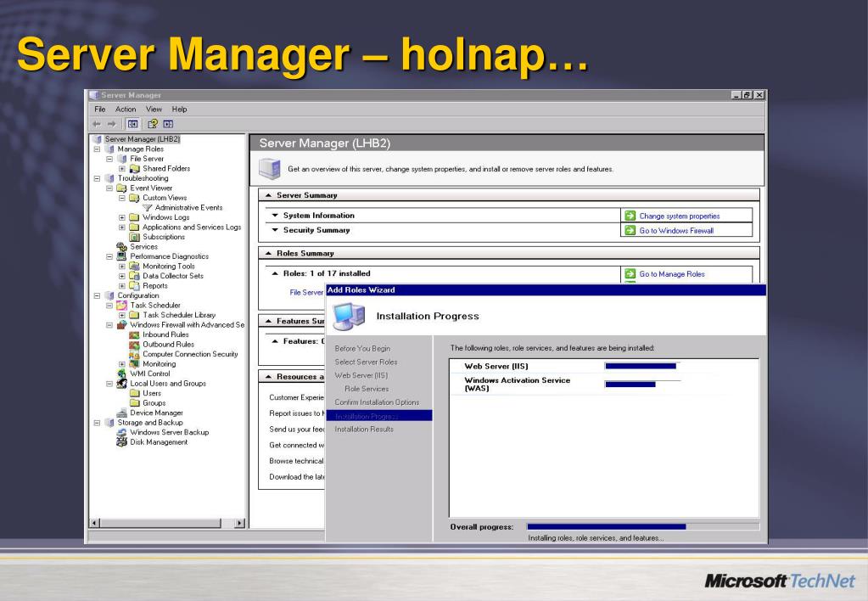Select the Task Scheduler Library item

(179, 315)
